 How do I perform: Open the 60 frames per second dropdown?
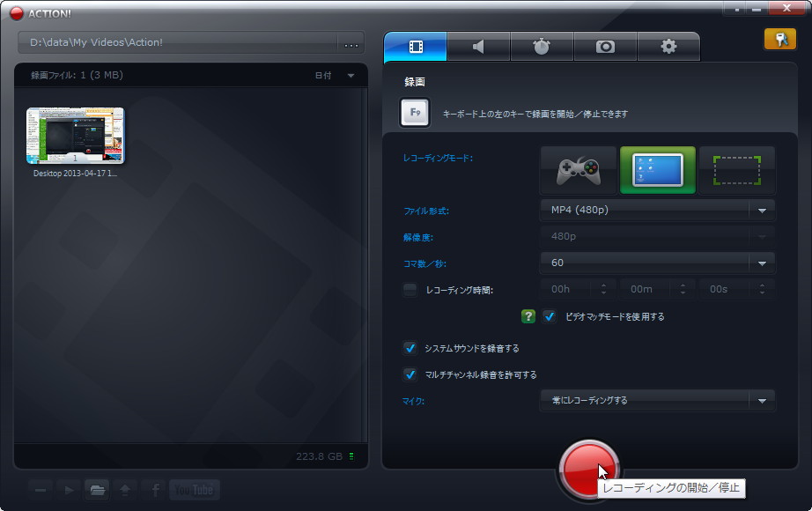tap(657, 263)
